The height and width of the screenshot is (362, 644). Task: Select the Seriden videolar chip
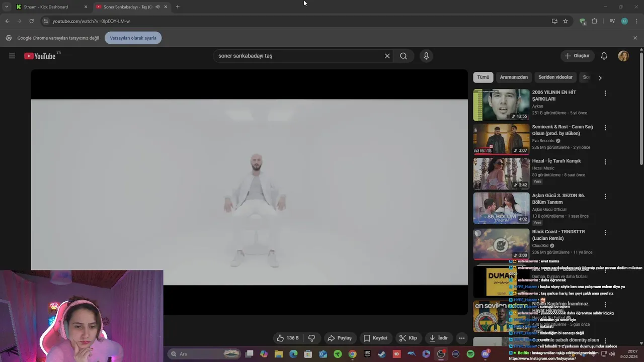[555, 77]
